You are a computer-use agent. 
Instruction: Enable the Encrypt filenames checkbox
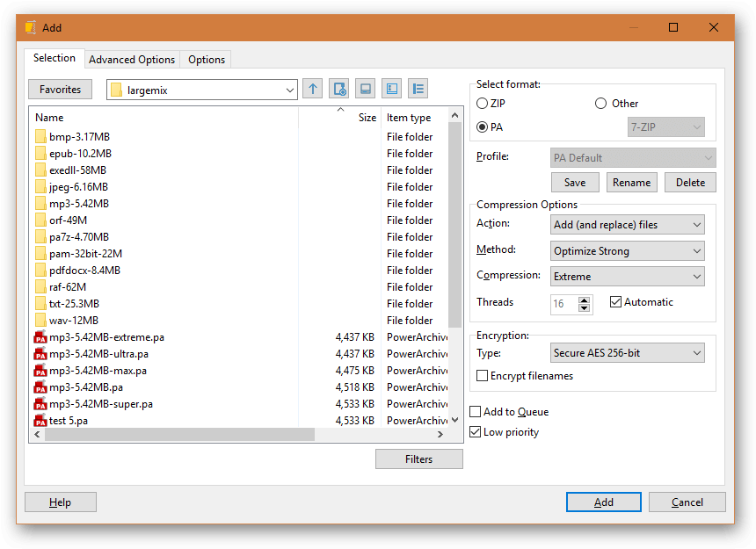[483, 376]
